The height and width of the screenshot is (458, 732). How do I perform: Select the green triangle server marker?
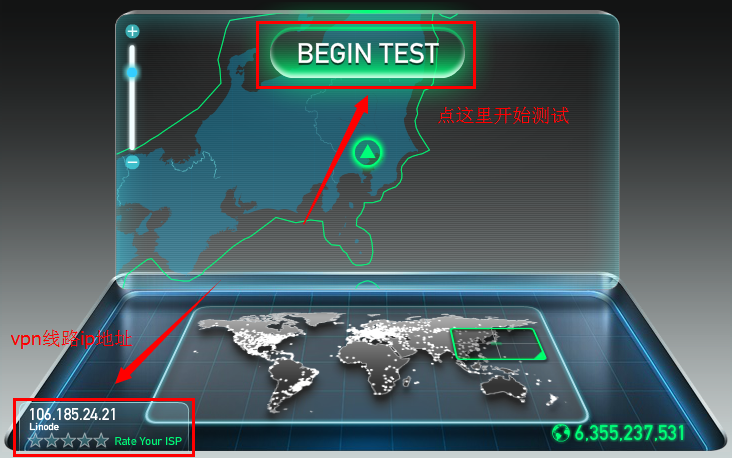(x=367, y=152)
